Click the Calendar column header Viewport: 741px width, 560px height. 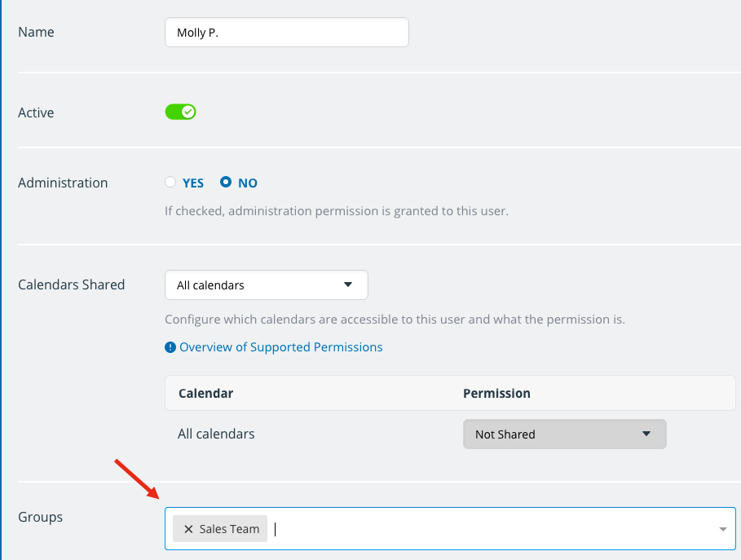coord(205,393)
